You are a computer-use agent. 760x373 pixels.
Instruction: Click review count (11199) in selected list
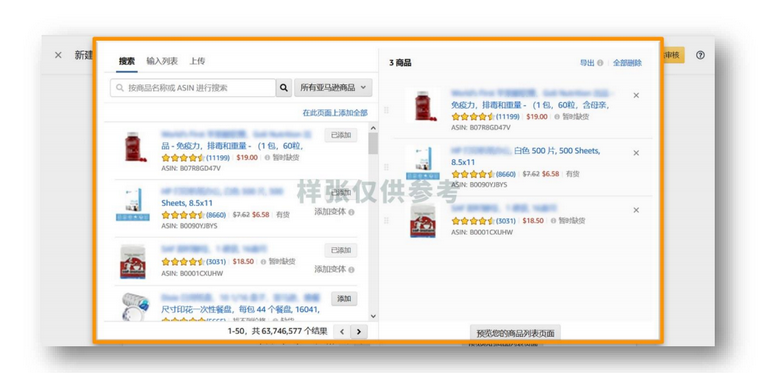click(x=507, y=117)
